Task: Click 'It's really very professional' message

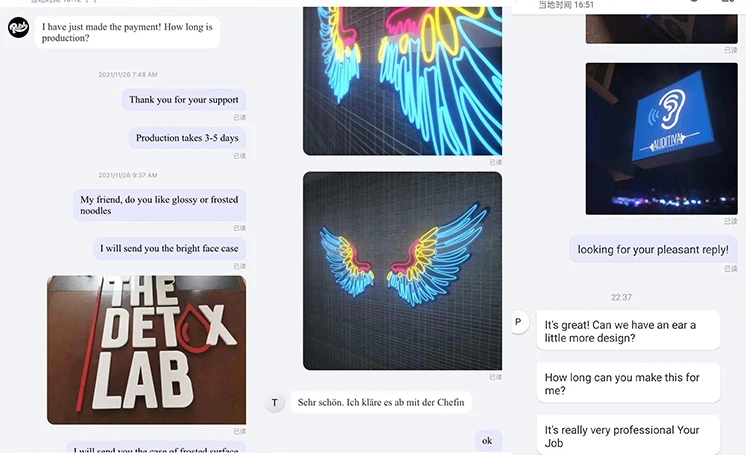Action: 628,435
